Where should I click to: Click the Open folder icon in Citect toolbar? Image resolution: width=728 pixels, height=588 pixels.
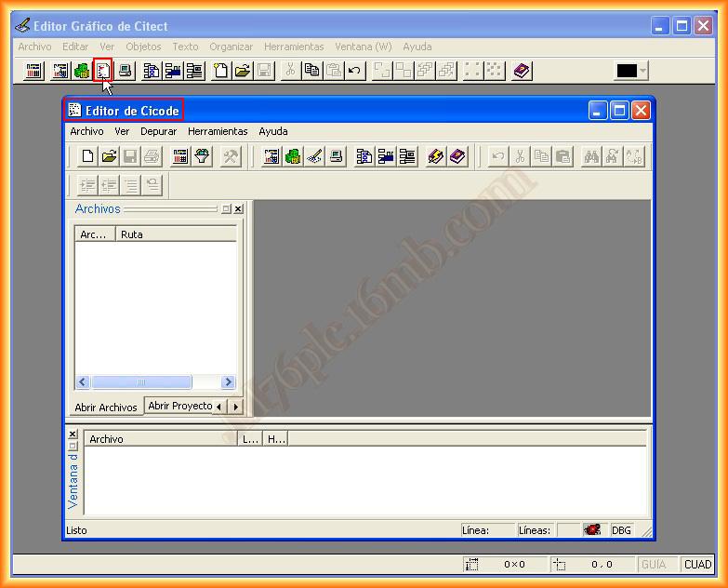[243, 71]
